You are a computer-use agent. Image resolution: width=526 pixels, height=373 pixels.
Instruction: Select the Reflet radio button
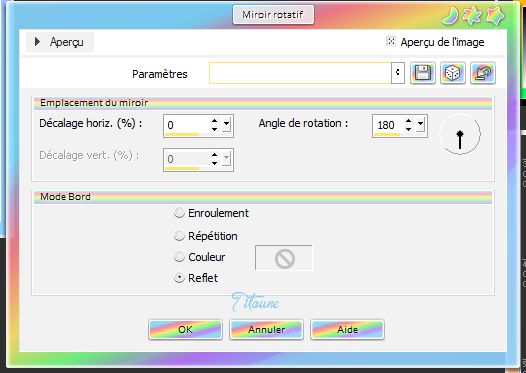coord(179,278)
